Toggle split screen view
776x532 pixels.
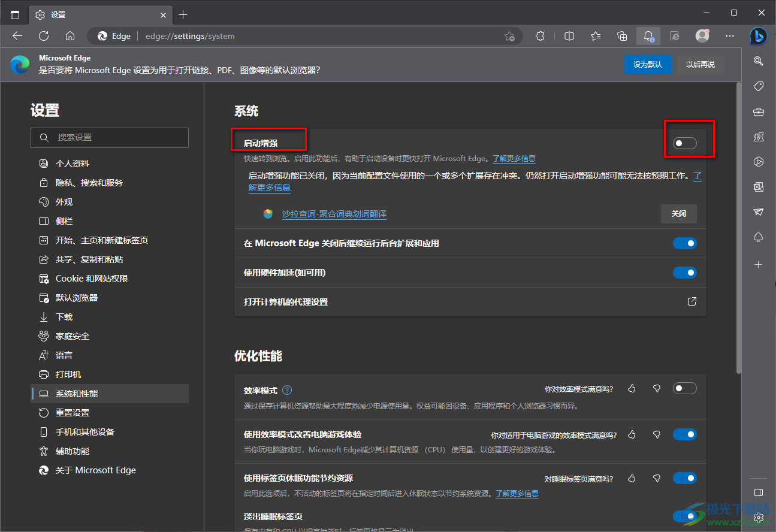click(x=569, y=36)
